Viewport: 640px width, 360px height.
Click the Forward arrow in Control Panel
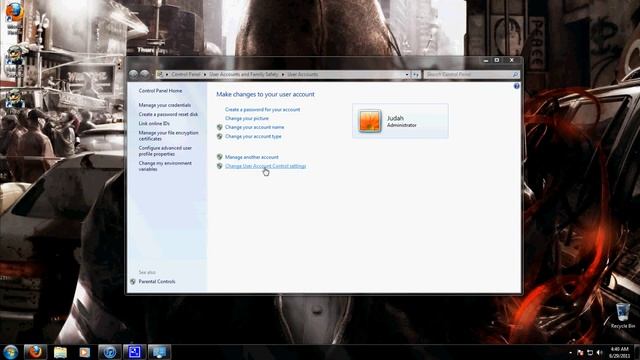(144, 74)
